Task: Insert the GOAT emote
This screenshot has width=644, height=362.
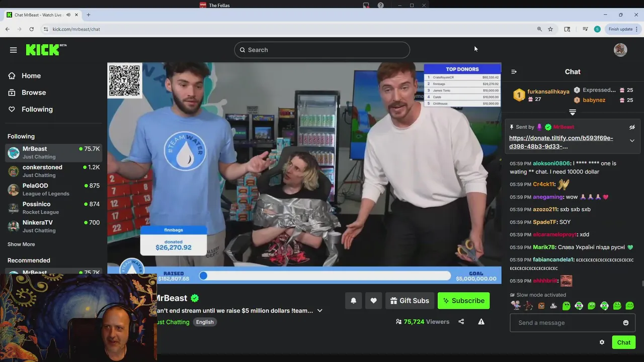Action: (553, 305)
